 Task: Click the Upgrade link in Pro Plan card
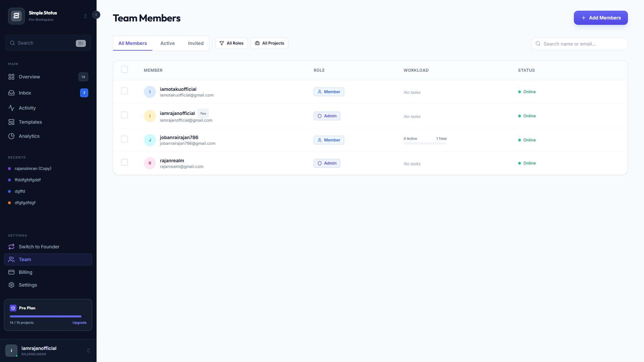[x=79, y=323]
